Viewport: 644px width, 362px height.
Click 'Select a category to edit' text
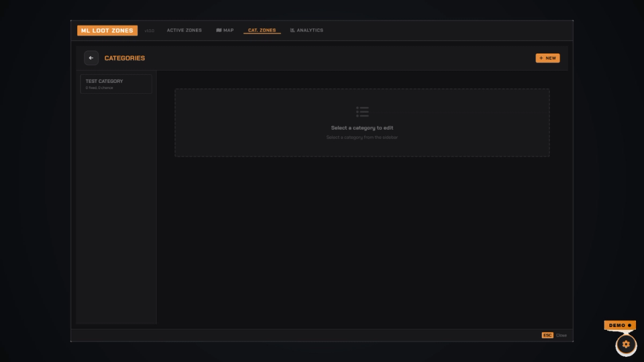pyautogui.click(x=362, y=127)
